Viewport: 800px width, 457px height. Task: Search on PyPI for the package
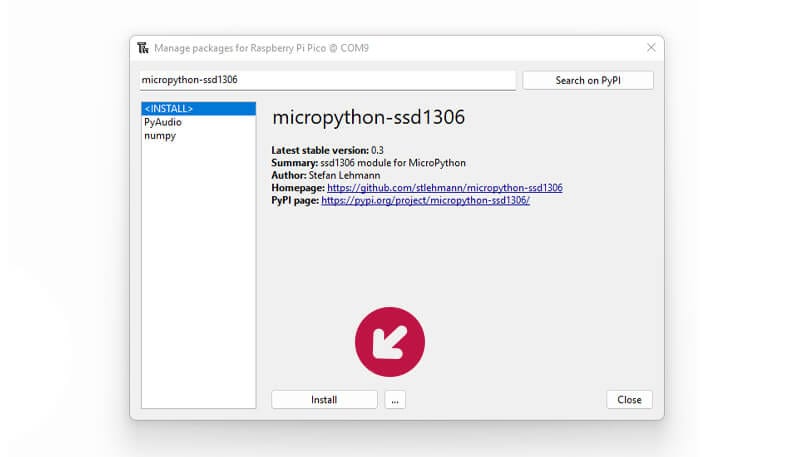pos(588,80)
